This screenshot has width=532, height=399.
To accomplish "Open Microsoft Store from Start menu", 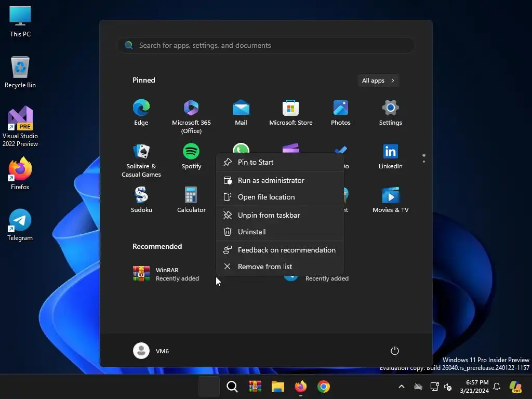I will pos(291,113).
